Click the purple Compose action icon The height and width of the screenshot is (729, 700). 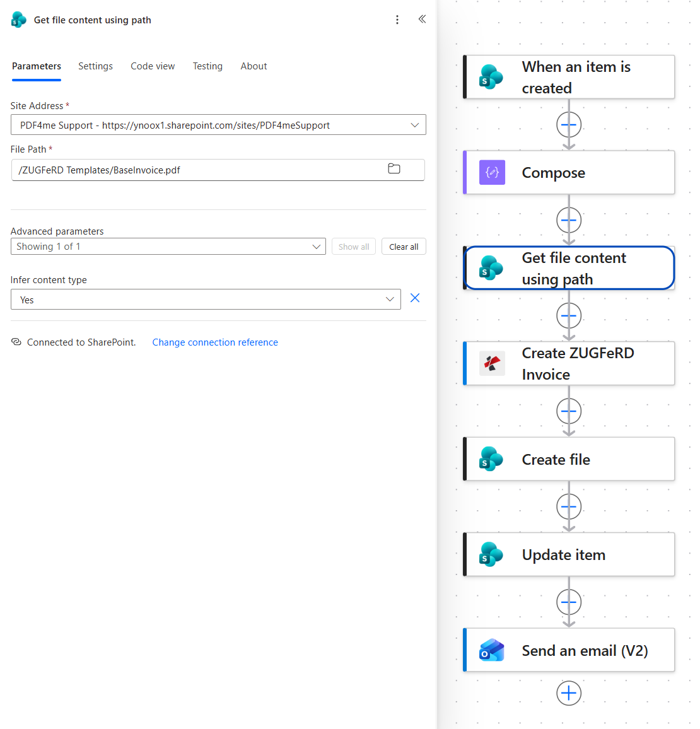point(492,172)
